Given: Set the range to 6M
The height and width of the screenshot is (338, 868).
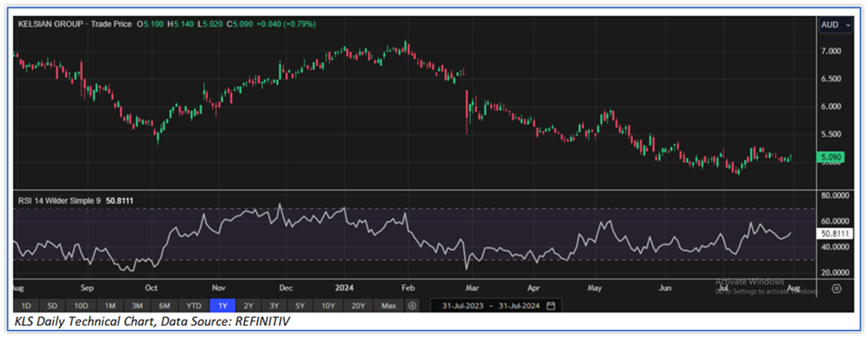Looking at the screenshot, I should click(x=164, y=306).
